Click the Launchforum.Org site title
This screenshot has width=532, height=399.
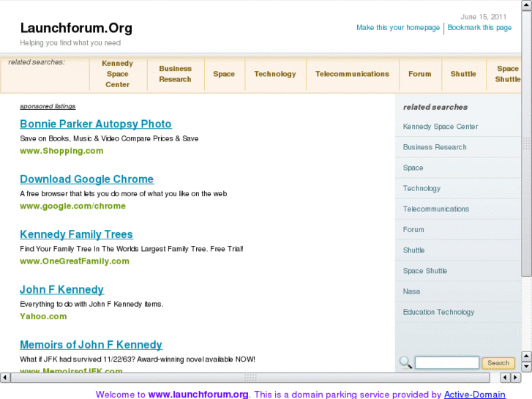coord(76,28)
